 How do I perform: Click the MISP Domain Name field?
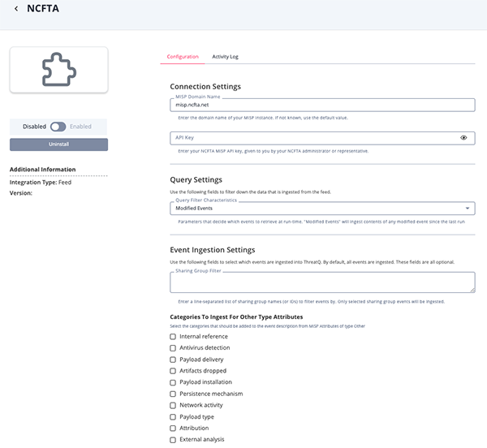click(x=322, y=105)
